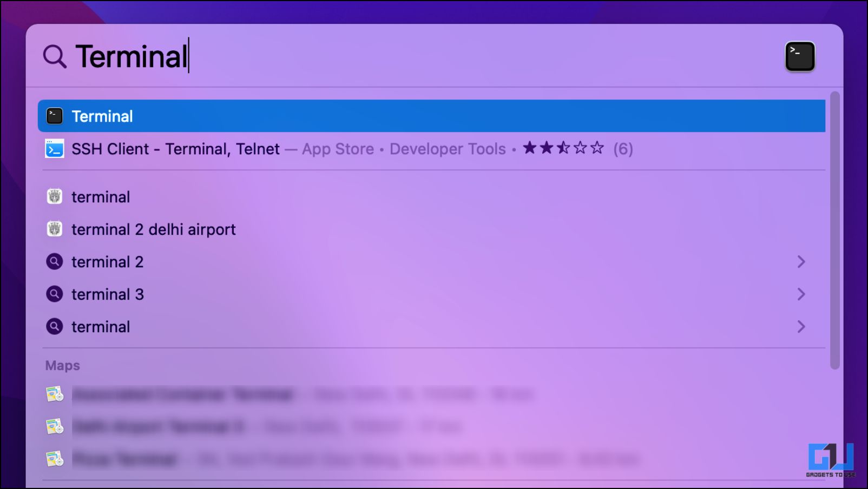This screenshot has height=489, width=868.
Task: Click the Spotlight magnifying glass icon
Action: [x=55, y=56]
